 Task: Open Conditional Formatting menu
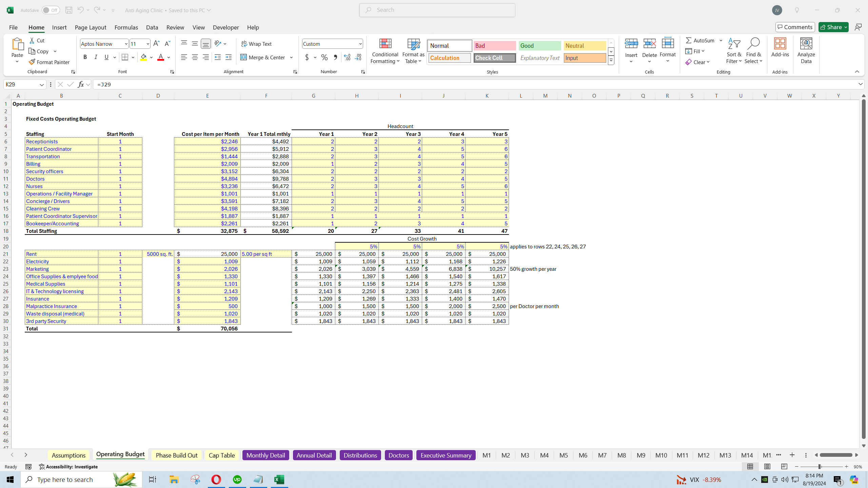click(385, 51)
